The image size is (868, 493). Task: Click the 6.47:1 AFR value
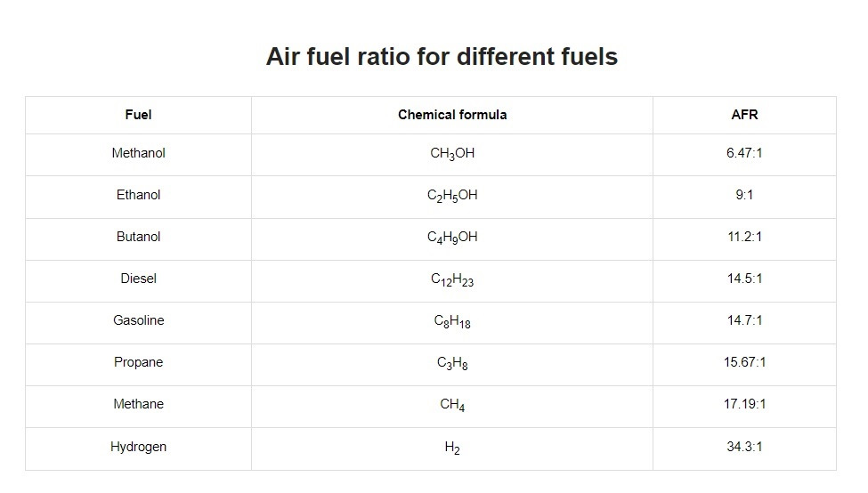click(x=744, y=153)
